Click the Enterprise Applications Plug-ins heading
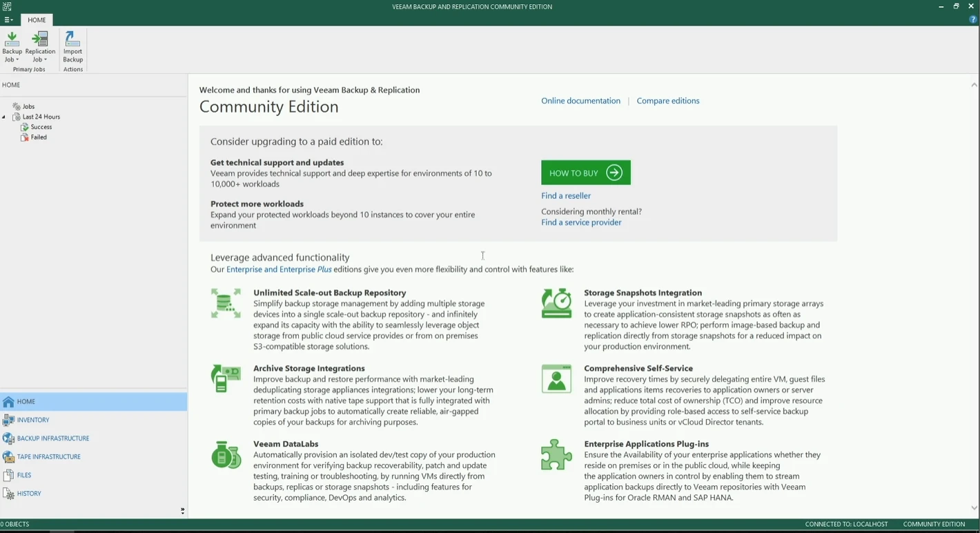Viewport: 980px width, 533px height. (646, 444)
